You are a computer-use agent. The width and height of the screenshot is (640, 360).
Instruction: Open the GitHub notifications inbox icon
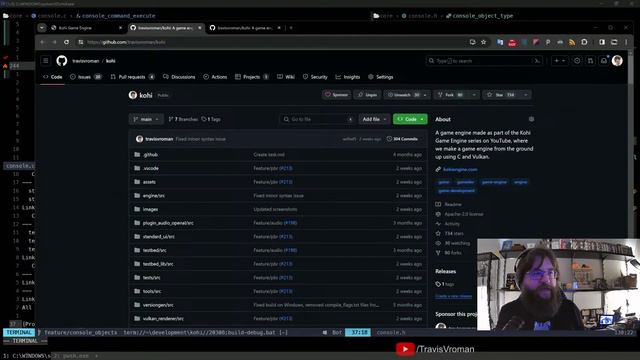(x=604, y=61)
